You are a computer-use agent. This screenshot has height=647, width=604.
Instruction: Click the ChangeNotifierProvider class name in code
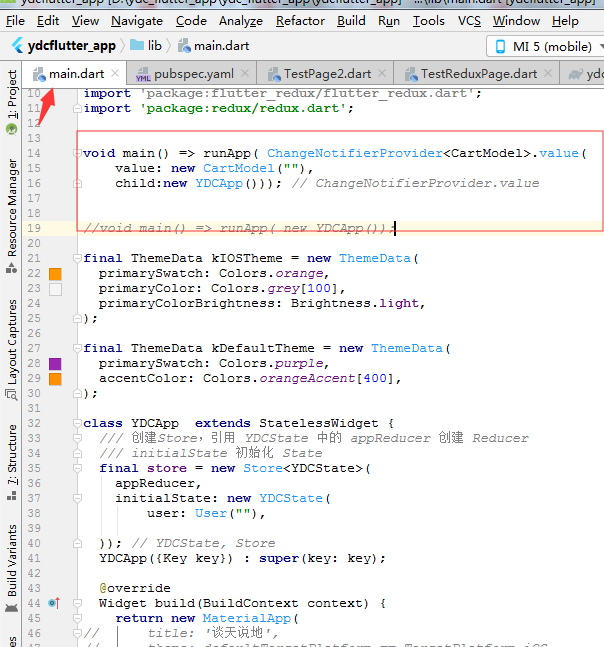click(x=355, y=153)
